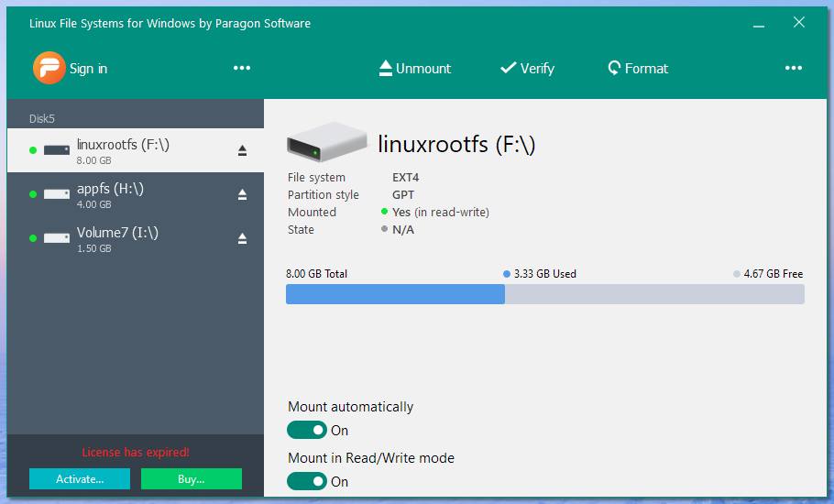834x504 pixels.
Task: Click the 3.33 GB Used label
Action: (544, 274)
